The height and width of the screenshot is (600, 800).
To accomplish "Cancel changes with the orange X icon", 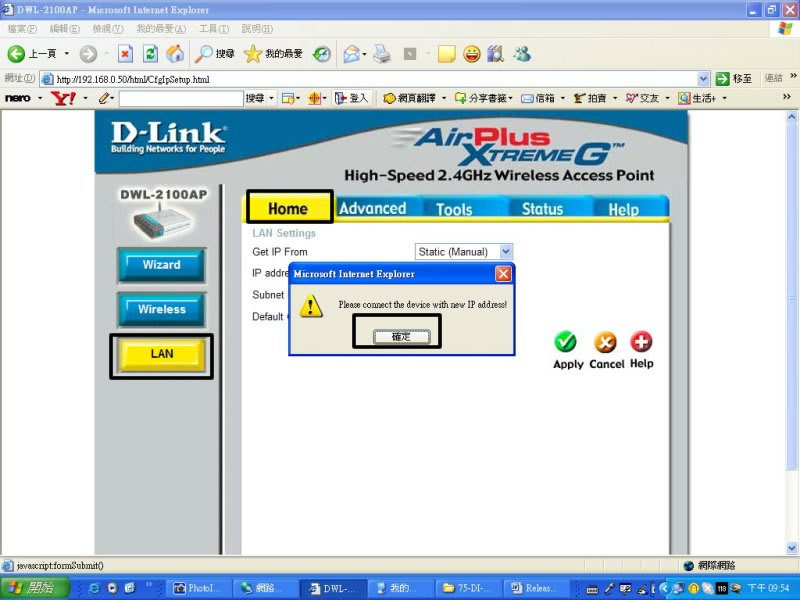I will (605, 342).
